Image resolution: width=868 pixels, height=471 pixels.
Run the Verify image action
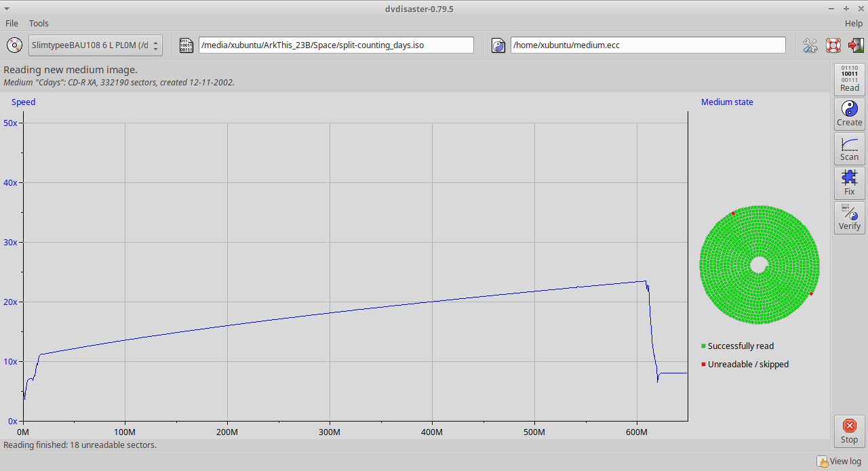click(x=849, y=218)
